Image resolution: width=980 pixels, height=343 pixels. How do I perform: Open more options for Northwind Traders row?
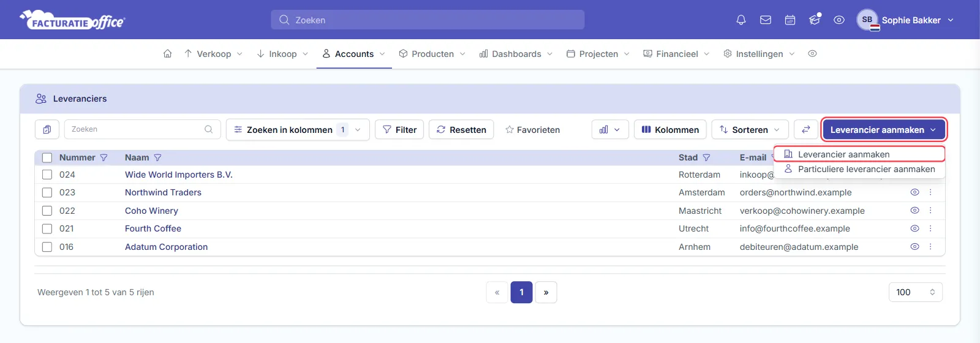point(930,192)
